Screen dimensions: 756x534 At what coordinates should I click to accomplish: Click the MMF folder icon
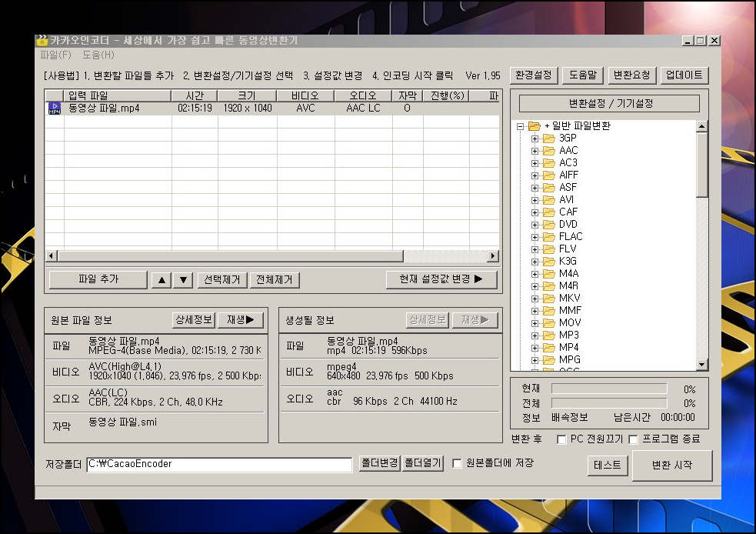548,311
